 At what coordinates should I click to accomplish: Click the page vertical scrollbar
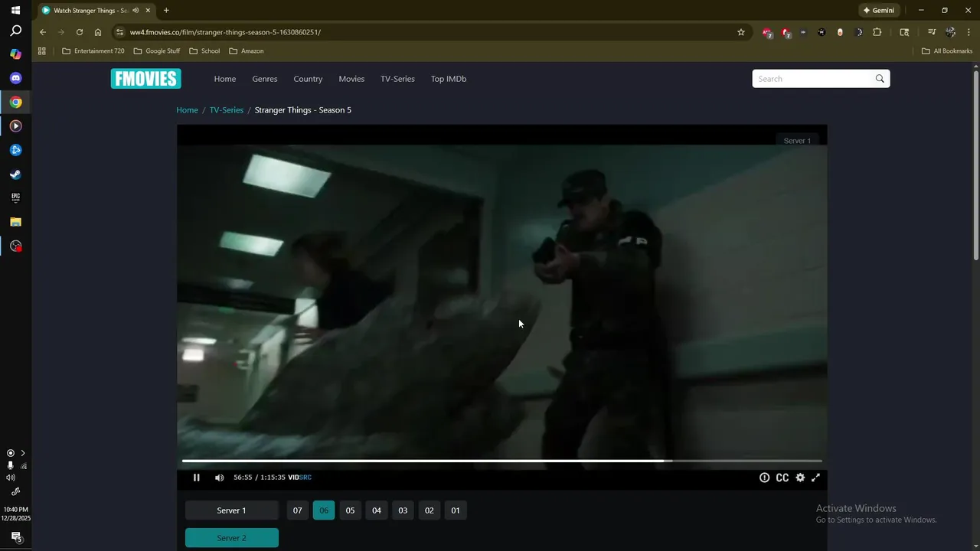point(975,166)
